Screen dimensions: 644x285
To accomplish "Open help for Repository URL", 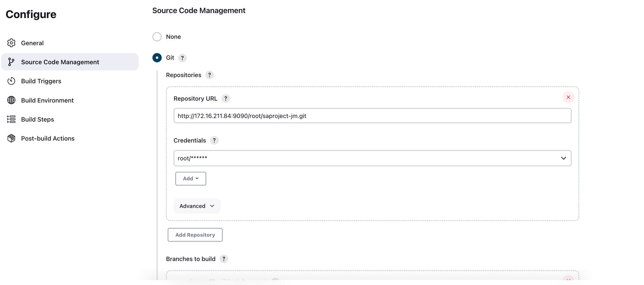I will tap(226, 98).
